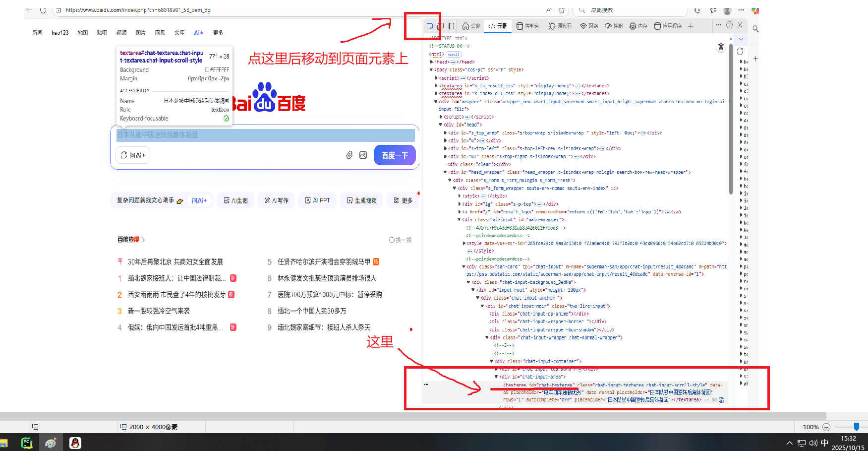Switch to the 欢迎 Welcome DevTools tab
This screenshot has height=451, width=868.
click(471, 26)
